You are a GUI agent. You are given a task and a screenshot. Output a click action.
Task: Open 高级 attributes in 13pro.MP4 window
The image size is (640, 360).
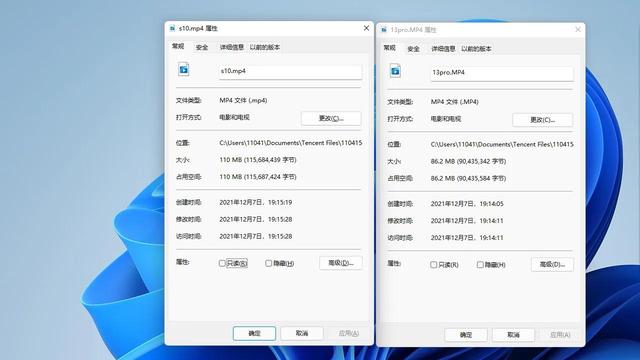[x=552, y=264]
